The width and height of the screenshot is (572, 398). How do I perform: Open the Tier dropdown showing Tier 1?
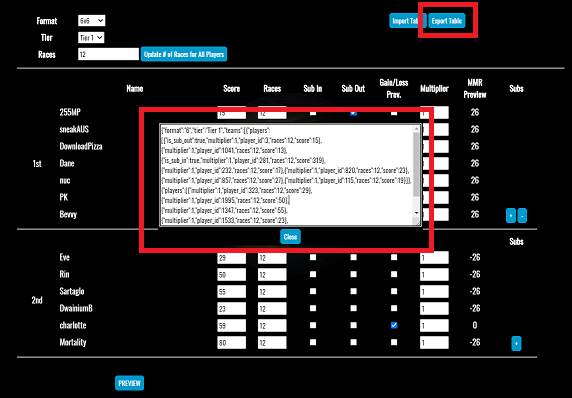tap(91, 38)
